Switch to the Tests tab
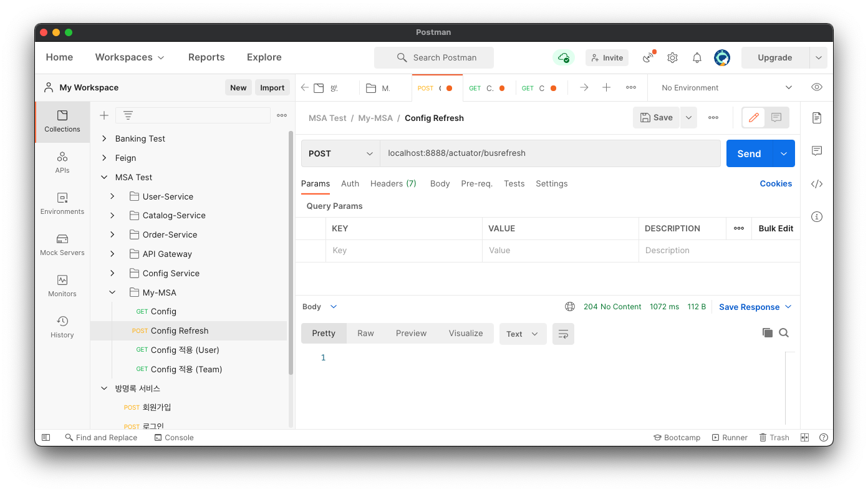The width and height of the screenshot is (868, 492). (x=514, y=183)
